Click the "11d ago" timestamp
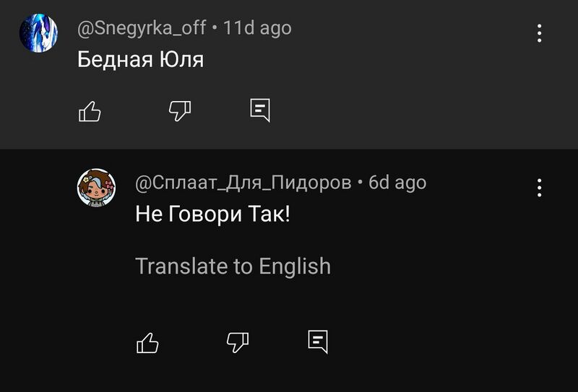578x392 pixels. 257,28
